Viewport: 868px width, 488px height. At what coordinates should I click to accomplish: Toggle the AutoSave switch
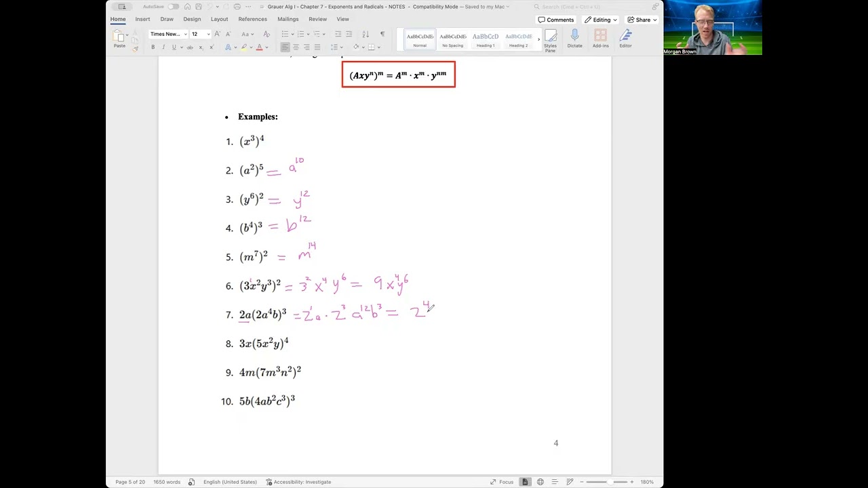(x=174, y=7)
